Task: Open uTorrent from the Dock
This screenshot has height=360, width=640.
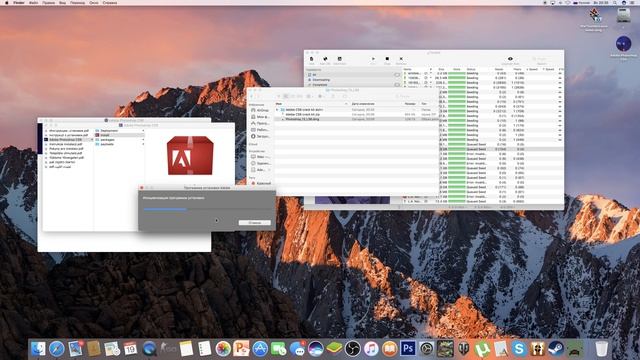Action: 482,349
